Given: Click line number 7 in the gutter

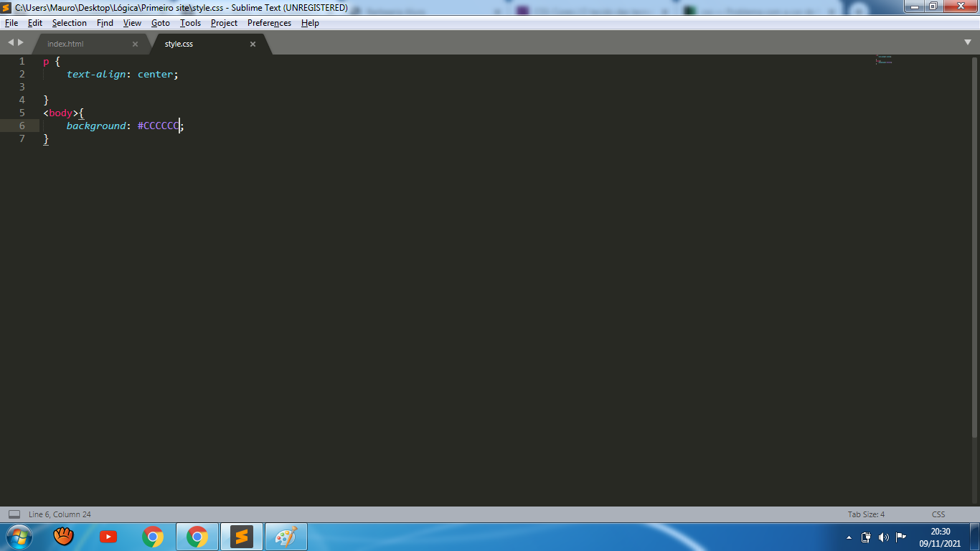Looking at the screenshot, I should pyautogui.click(x=22, y=138).
